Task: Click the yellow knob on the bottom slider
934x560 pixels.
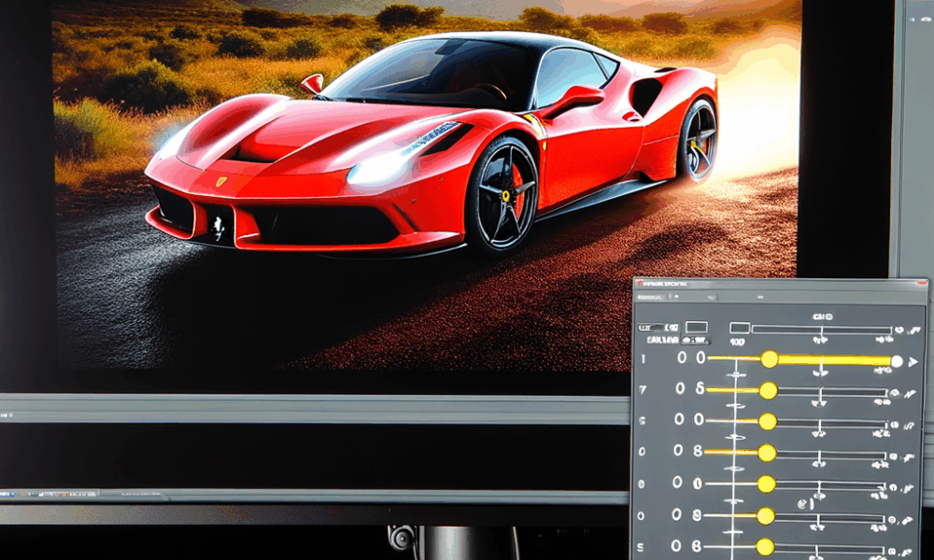Action: click(765, 546)
